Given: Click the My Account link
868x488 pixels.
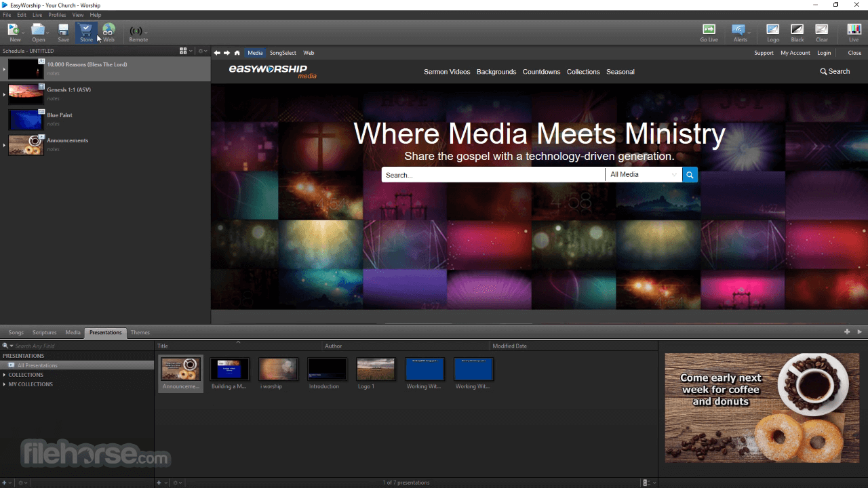Looking at the screenshot, I should pos(795,53).
